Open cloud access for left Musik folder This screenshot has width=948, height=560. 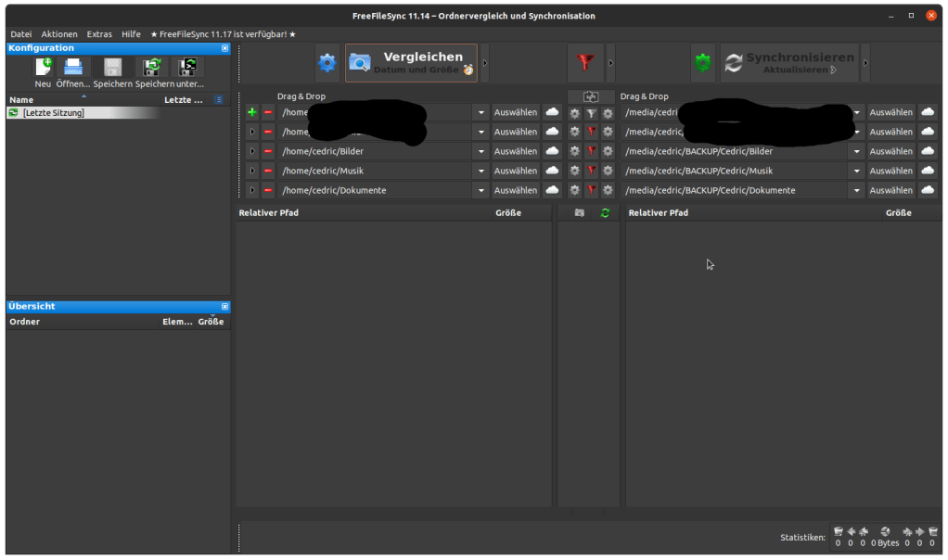[x=553, y=171]
